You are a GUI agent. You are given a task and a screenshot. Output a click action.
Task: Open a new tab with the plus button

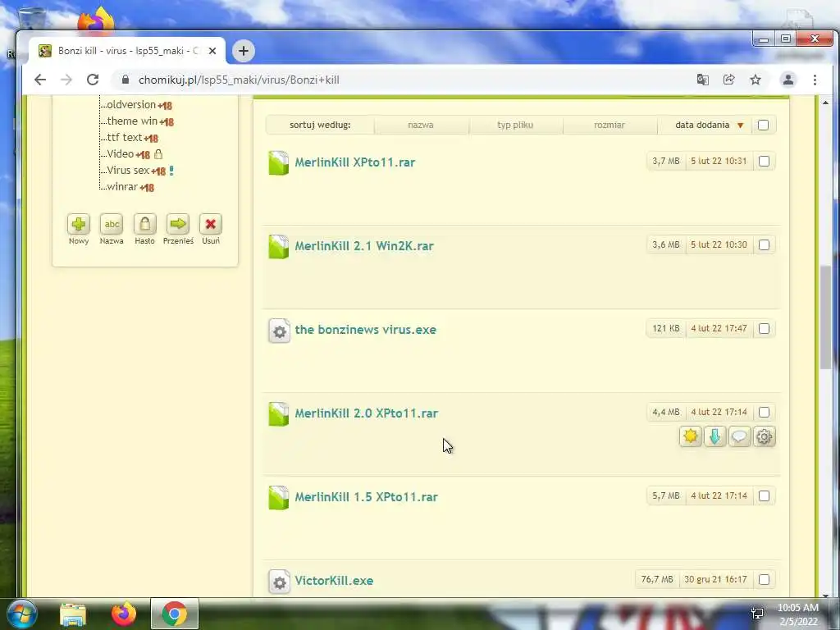tap(243, 51)
